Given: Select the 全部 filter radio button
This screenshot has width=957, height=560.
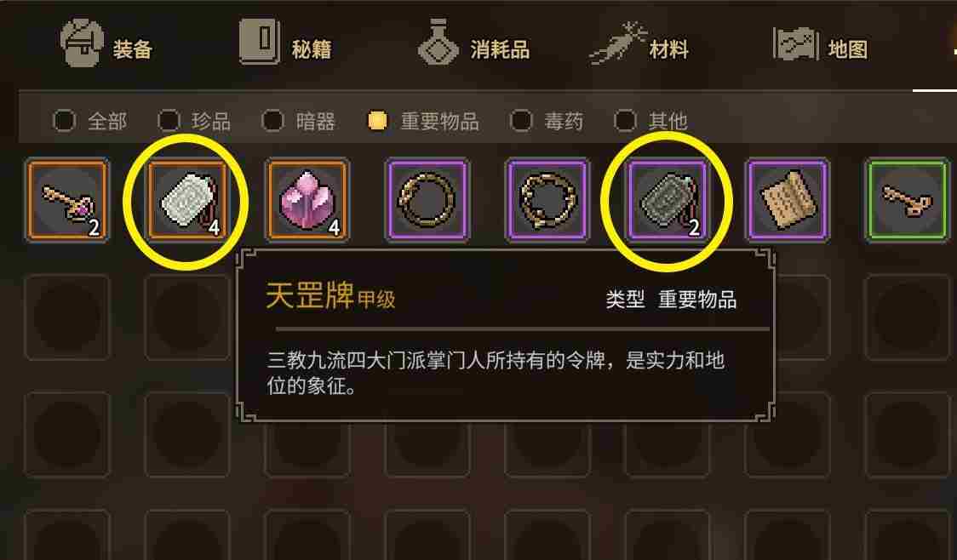Looking at the screenshot, I should point(64,121).
